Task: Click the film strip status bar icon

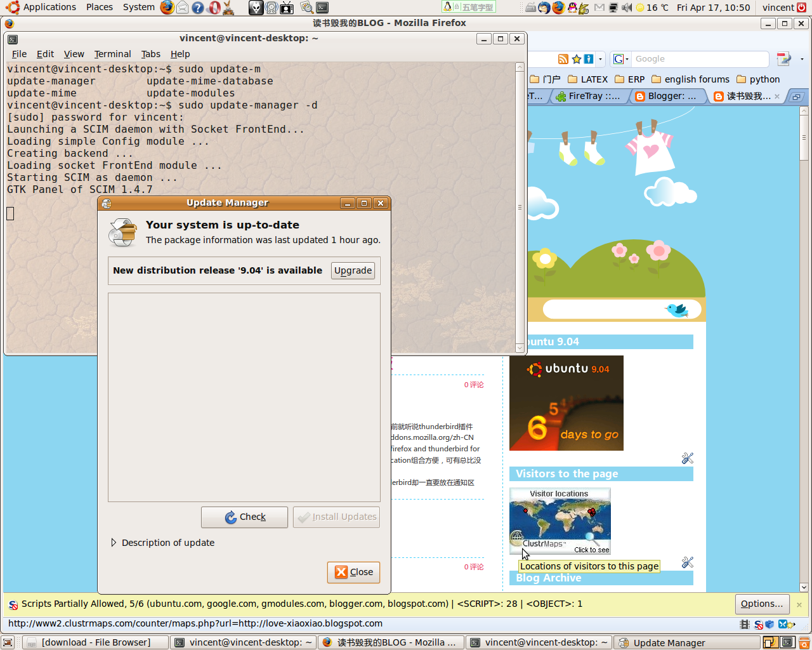Action: coord(745,625)
